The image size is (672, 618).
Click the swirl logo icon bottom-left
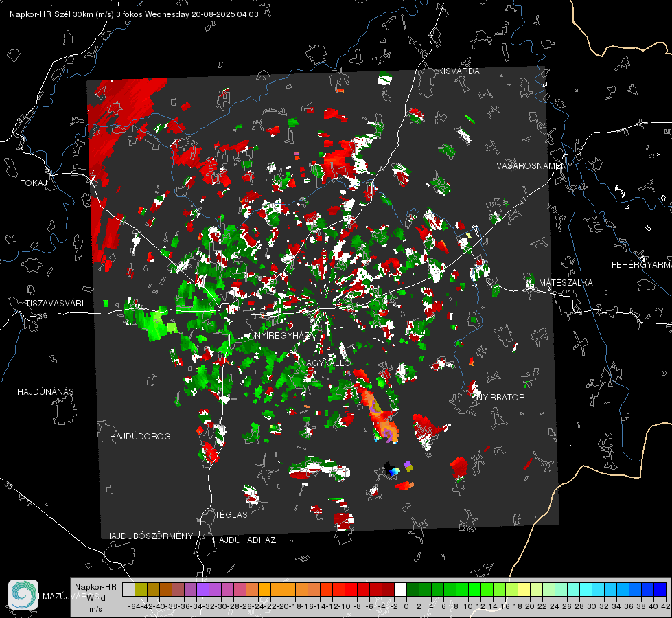click(x=23, y=595)
